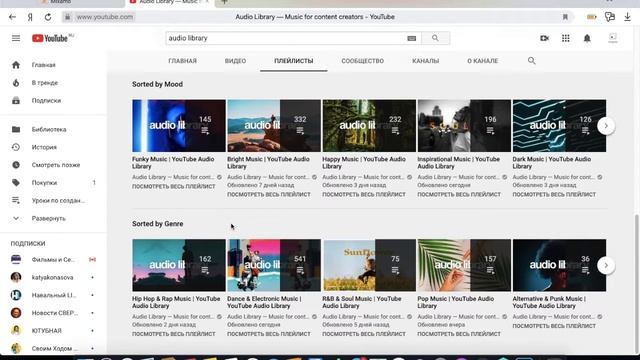Image resolution: width=640 pixels, height=360 pixels.
Task: Open Bright Music playlist thumbnail
Action: click(274, 126)
